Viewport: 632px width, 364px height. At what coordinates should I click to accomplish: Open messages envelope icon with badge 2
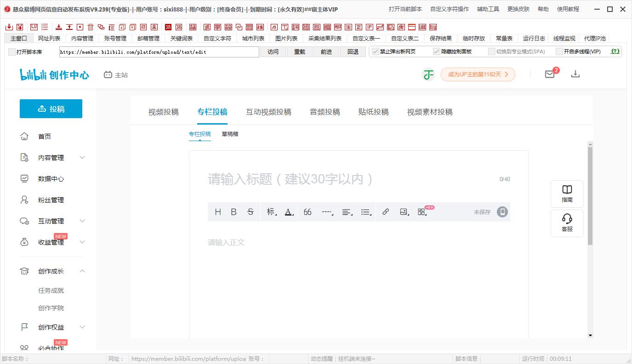(550, 74)
